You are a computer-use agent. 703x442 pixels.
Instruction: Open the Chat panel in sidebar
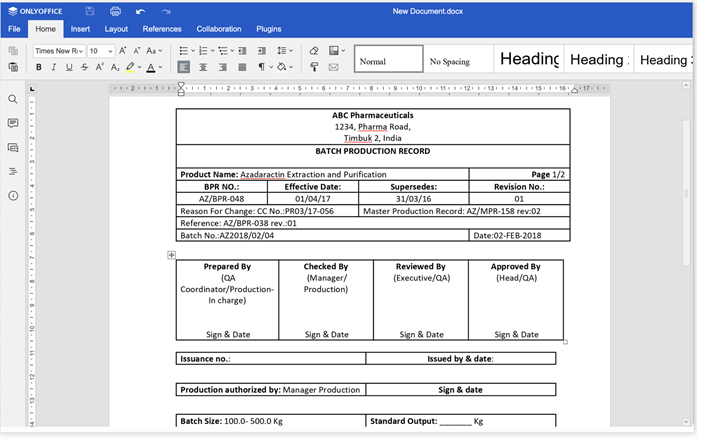(x=13, y=147)
